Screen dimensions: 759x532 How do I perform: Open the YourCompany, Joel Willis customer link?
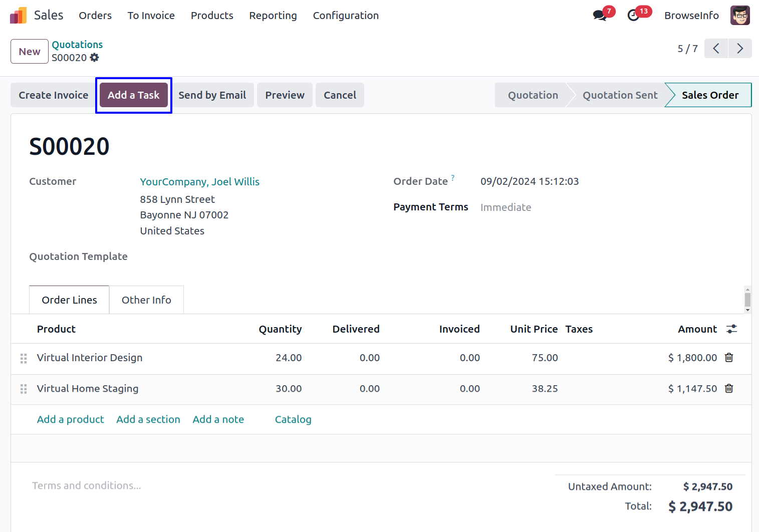pos(199,182)
